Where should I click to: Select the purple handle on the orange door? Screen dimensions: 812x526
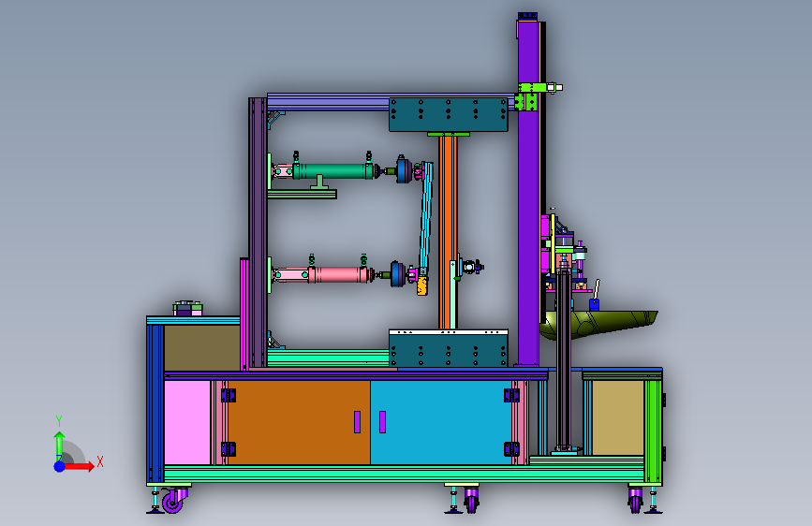tap(358, 422)
